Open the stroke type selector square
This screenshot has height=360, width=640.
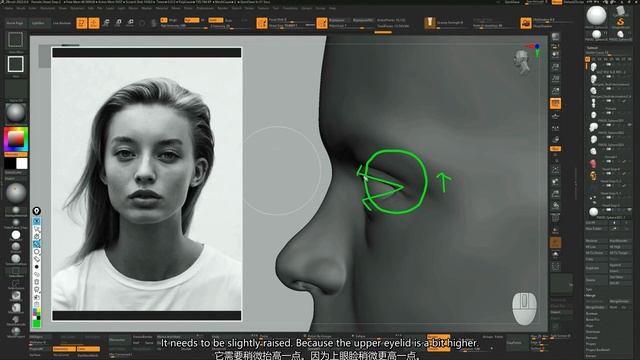coord(16,64)
